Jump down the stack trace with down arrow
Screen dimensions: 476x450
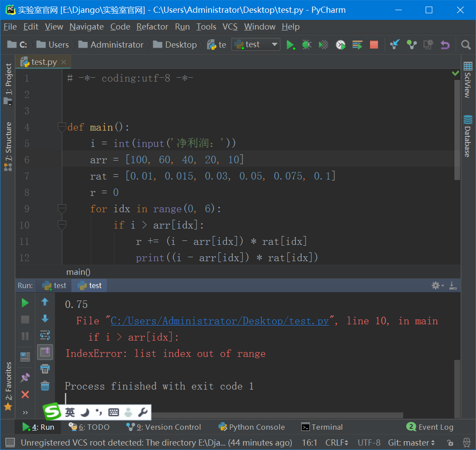[45, 319]
